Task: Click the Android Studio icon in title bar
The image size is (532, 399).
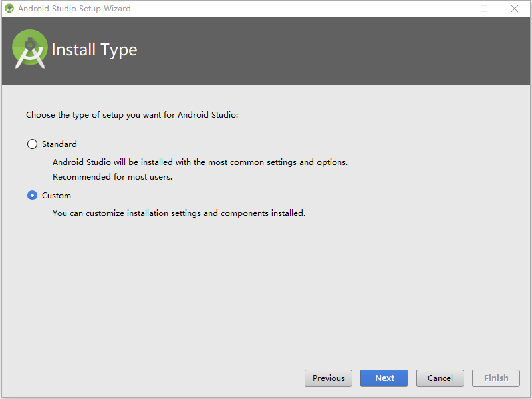Action: [9, 9]
